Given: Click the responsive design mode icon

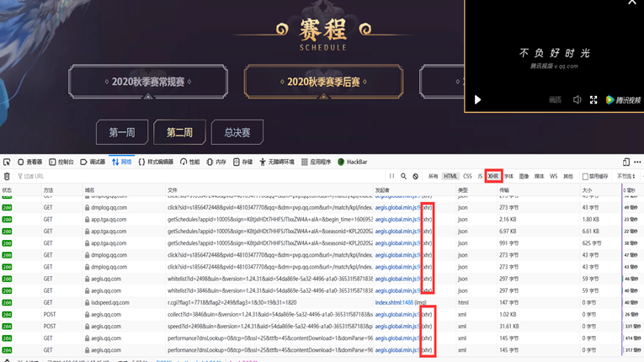Looking at the screenshot, I should (626, 162).
